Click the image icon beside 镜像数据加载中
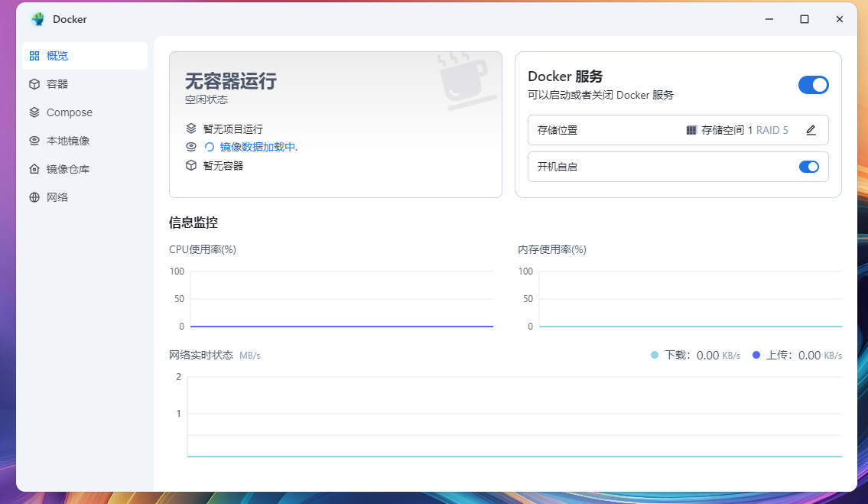This screenshot has height=504, width=868. pos(191,147)
